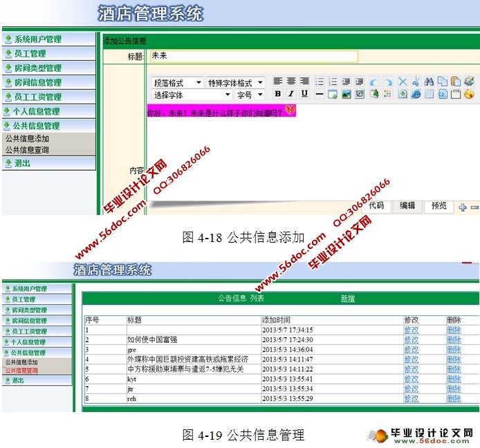The height and width of the screenshot is (448, 480).
Task: Open the 选择字体 font dropdown
Action: click(192, 95)
